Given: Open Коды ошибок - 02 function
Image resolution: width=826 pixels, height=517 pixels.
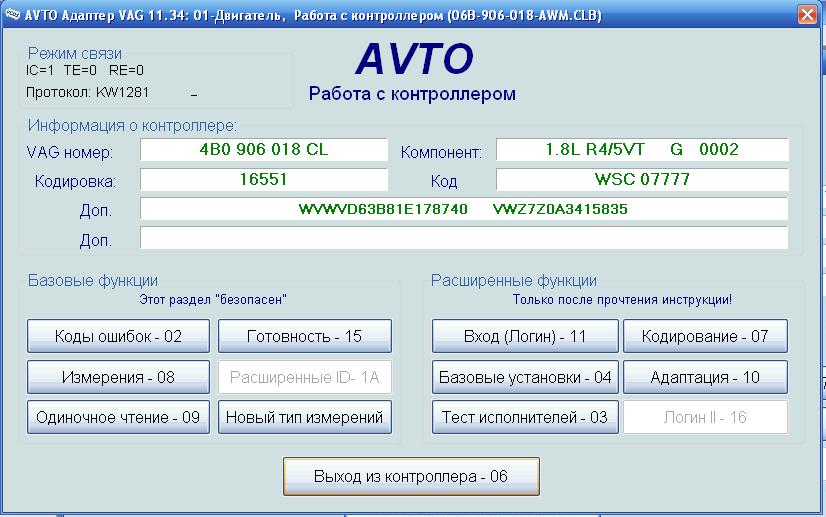Looking at the screenshot, I should pos(119,336).
